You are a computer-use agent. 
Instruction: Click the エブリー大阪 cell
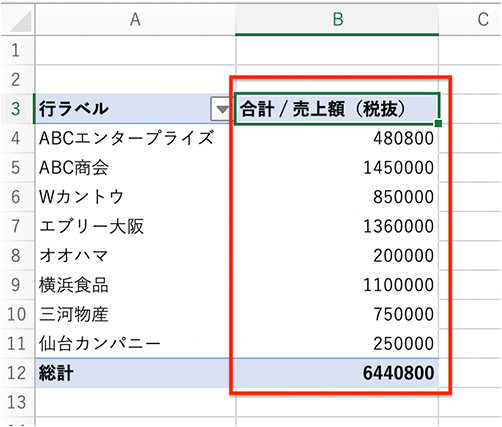(x=135, y=226)
